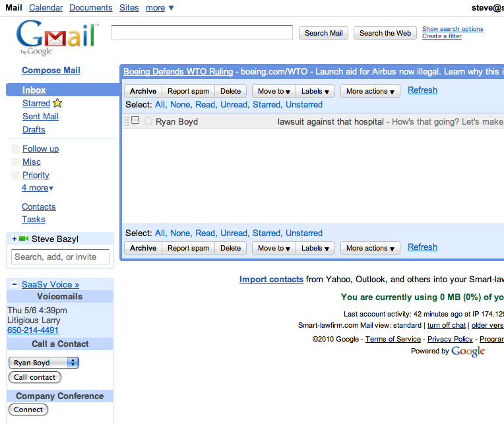Open Tasks

(34, 220)
